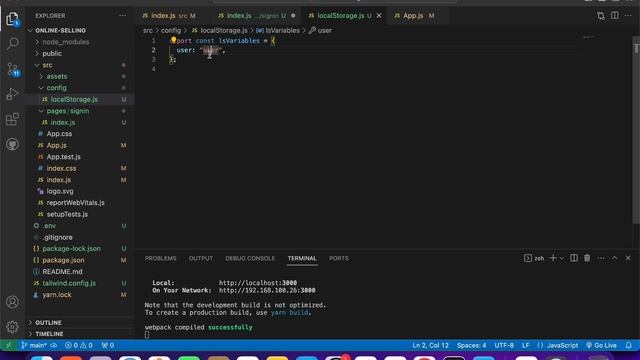This screenshot has width=640, height=360.
Task: Open the OUTPUT panel tab
Action: 201,258
